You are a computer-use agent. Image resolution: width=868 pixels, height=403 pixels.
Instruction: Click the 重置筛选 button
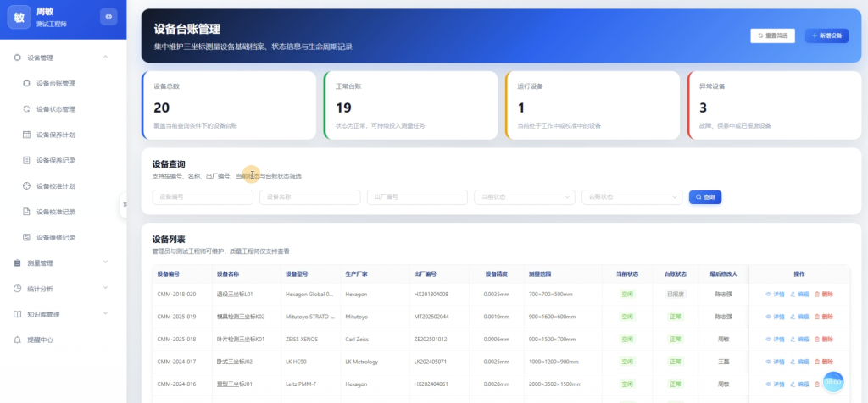773,36
